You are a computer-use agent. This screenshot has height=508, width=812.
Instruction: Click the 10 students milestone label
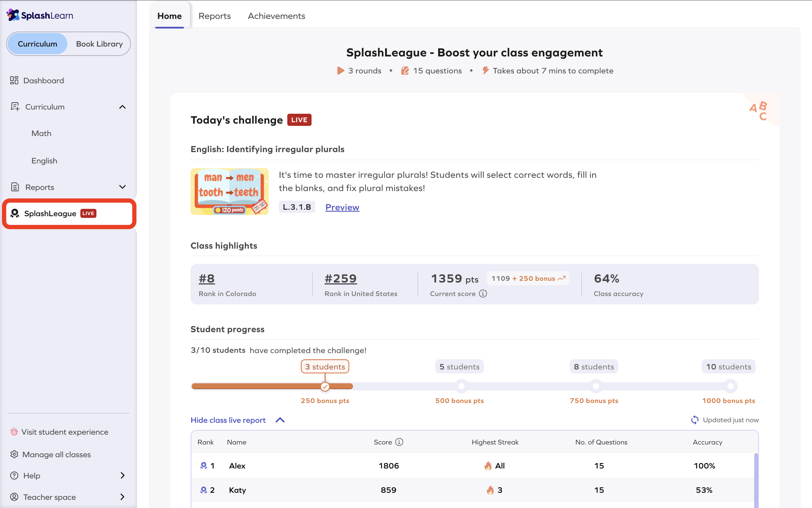coord(729,367)
